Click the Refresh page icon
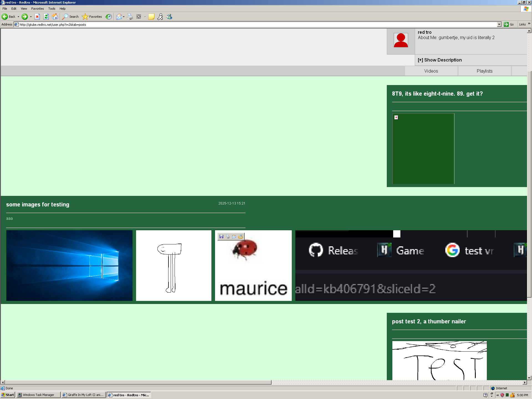 [46, 17]
